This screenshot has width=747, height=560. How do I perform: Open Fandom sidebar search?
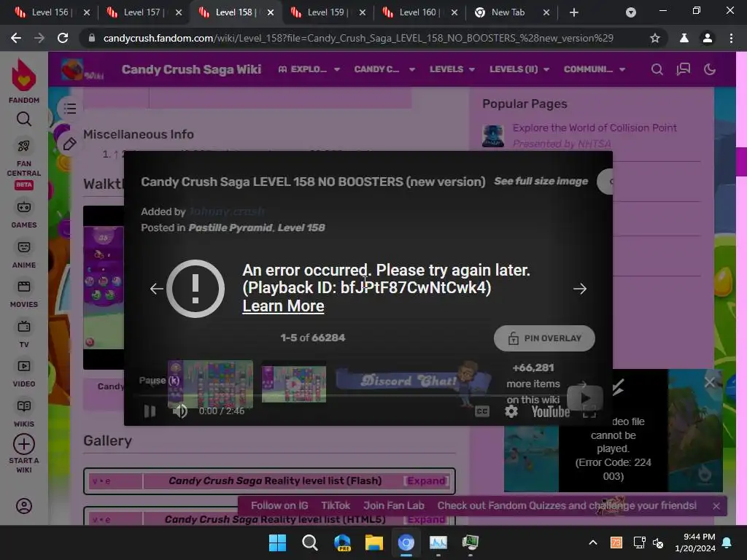pos(24,119)
